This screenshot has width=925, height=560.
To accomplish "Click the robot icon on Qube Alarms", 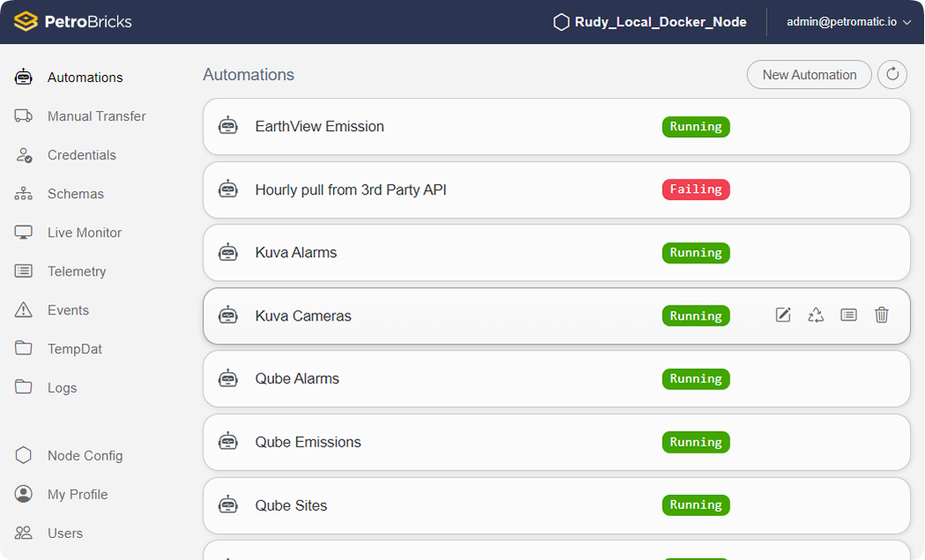I will [x=228, y=379].
